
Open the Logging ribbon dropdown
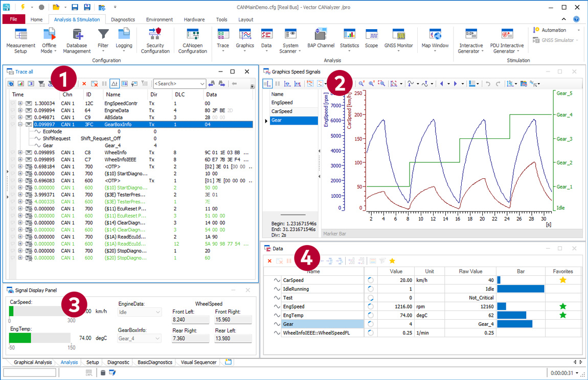tap(124, 40)
